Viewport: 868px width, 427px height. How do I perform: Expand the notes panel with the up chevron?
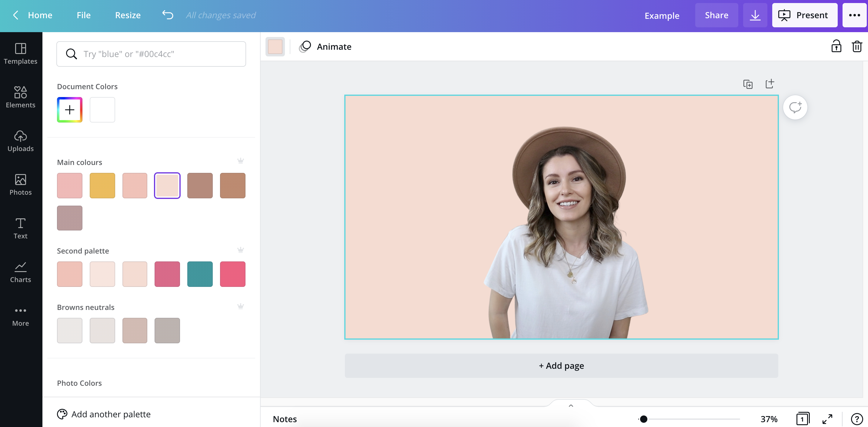pos(571,405)
